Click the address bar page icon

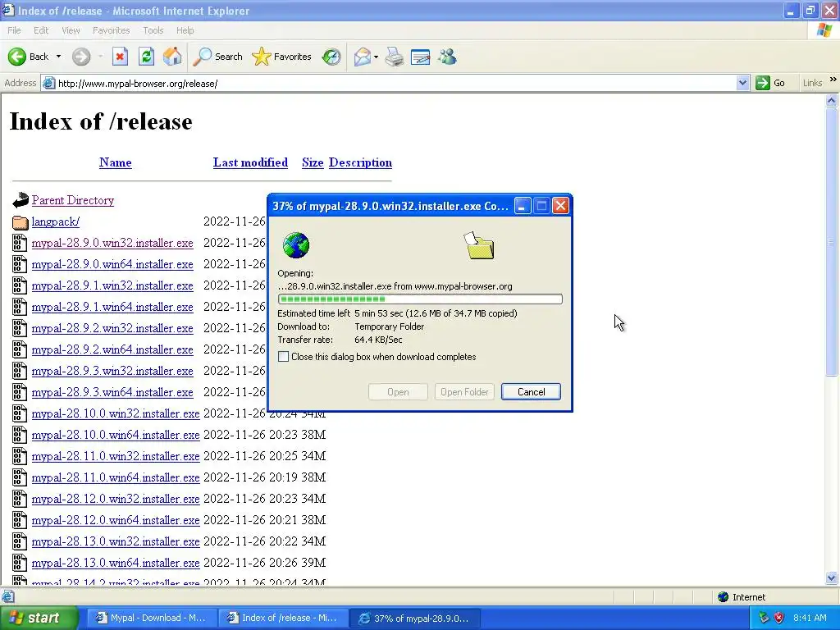[48, 83]
